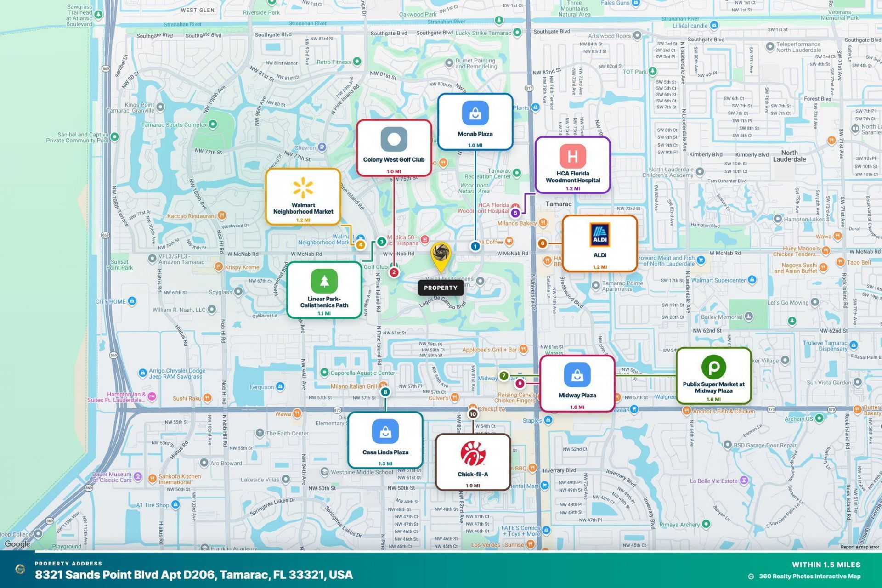Click the orange number 6 marker
The height and width of the screenshot is (588, 882).
pos(542,243)
